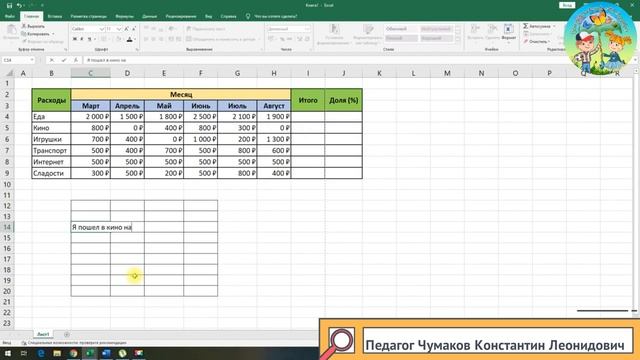The width and height of the screenshot is (640, 360).
Task: Click the cell labeled Транспорт
Action: 51,151
